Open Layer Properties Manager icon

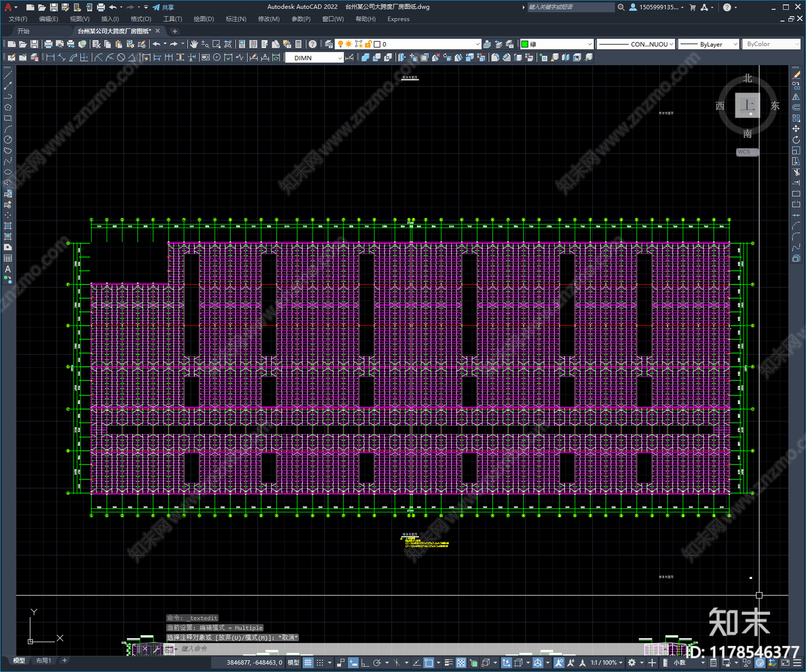(x=328, y=44)
